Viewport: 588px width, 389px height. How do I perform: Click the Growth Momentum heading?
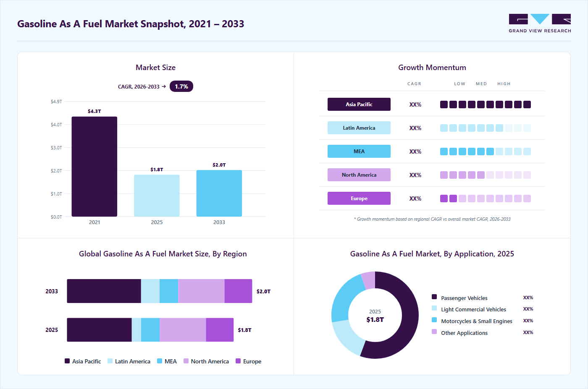(x=432, y=68)
